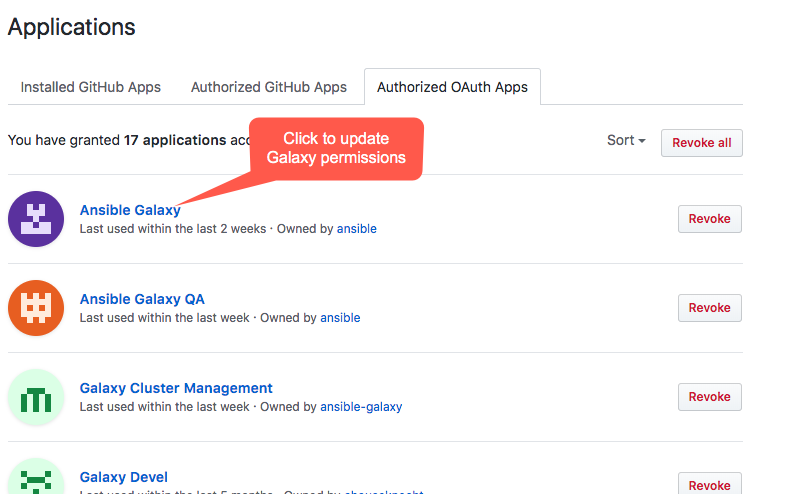Select the Authorized OAuth Apps tab

[x=452, y=87]
